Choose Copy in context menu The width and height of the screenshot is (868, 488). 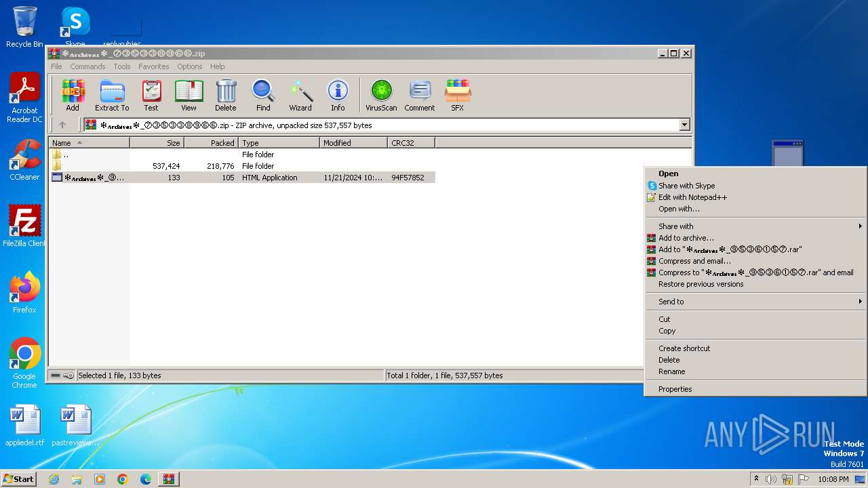point(755,331)
